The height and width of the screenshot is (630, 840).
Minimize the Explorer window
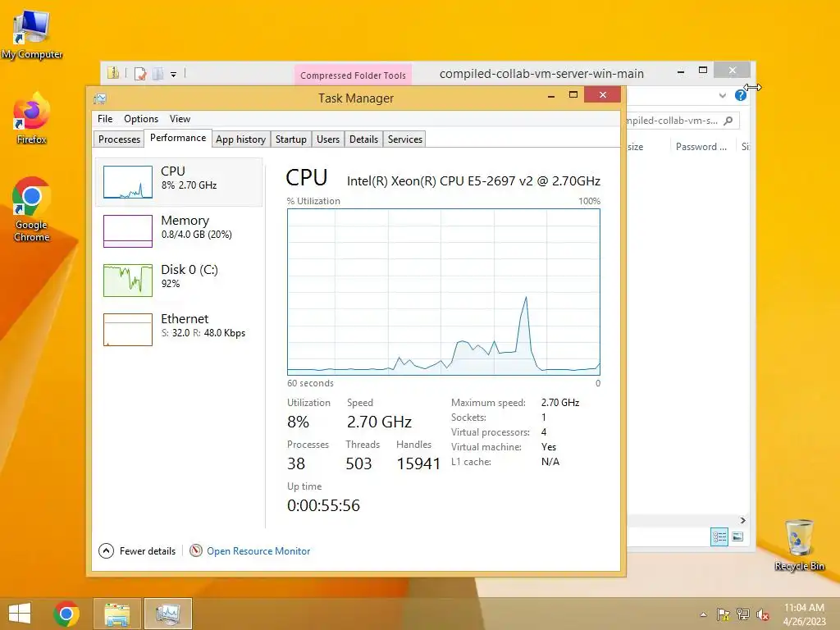click(681, 71)
